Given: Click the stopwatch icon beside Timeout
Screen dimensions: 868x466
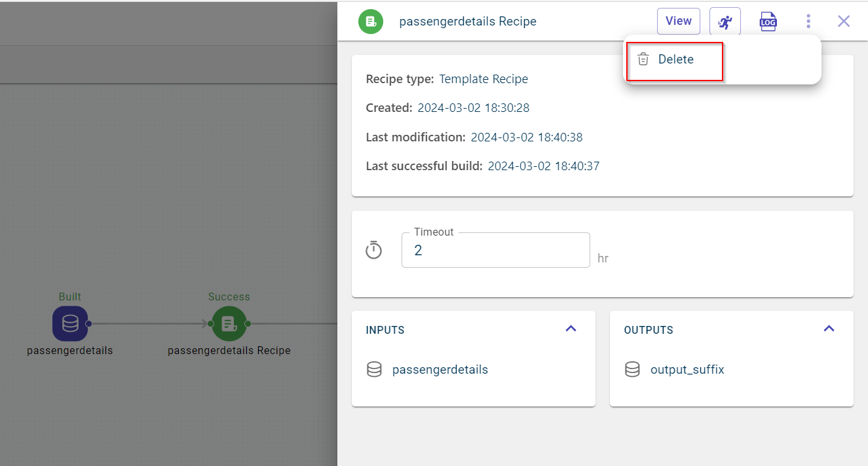Looking at the screenshot, I should tap(373, 250).
